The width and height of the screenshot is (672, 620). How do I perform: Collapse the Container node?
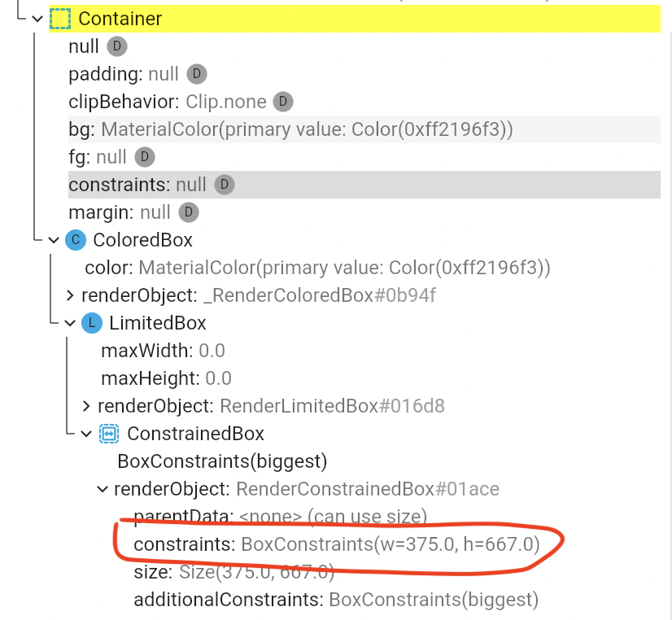pos(36,18)
